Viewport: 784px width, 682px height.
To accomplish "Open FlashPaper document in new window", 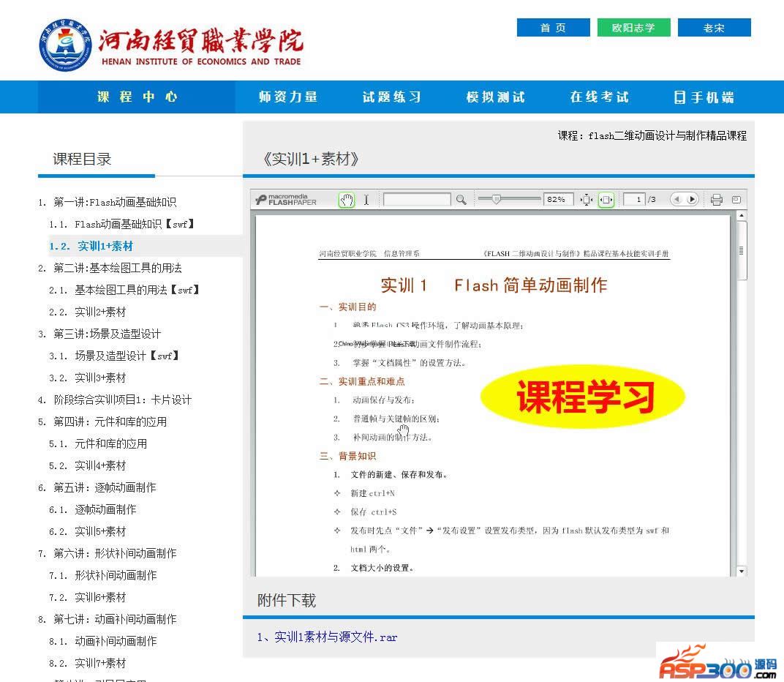I will point(736,200).
